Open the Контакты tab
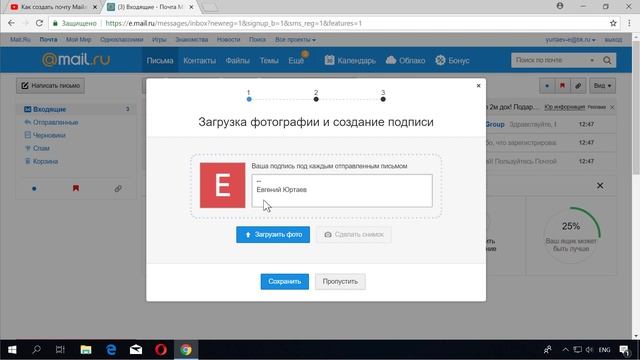640x360 pixels. pyautogui.click(x=200, y=60)
